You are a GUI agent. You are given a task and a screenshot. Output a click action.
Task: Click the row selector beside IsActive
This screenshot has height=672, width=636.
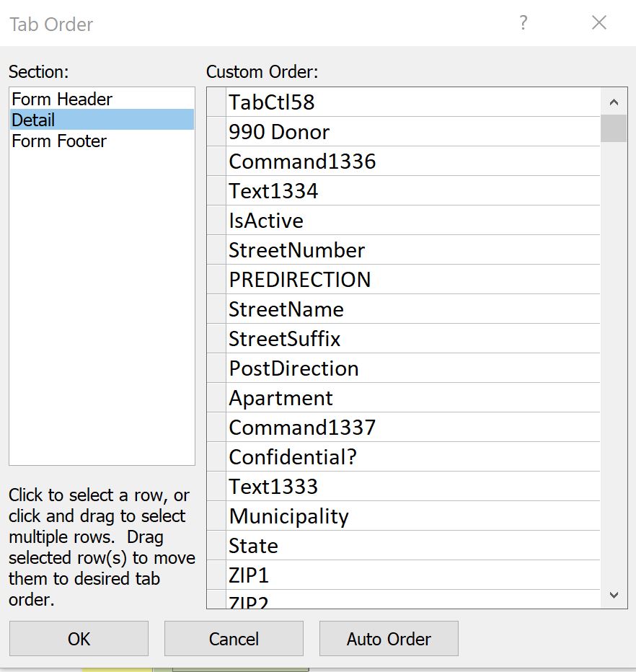[x=216, y=221]
